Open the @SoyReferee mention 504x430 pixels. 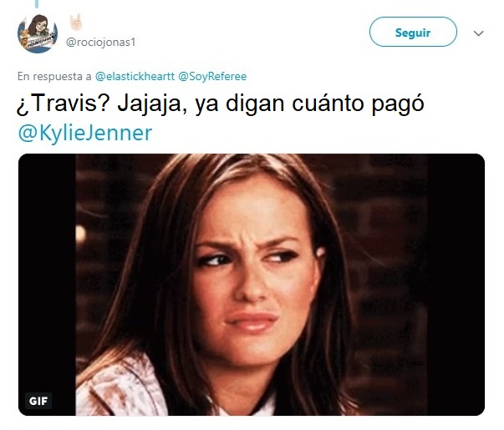point(212,77)
